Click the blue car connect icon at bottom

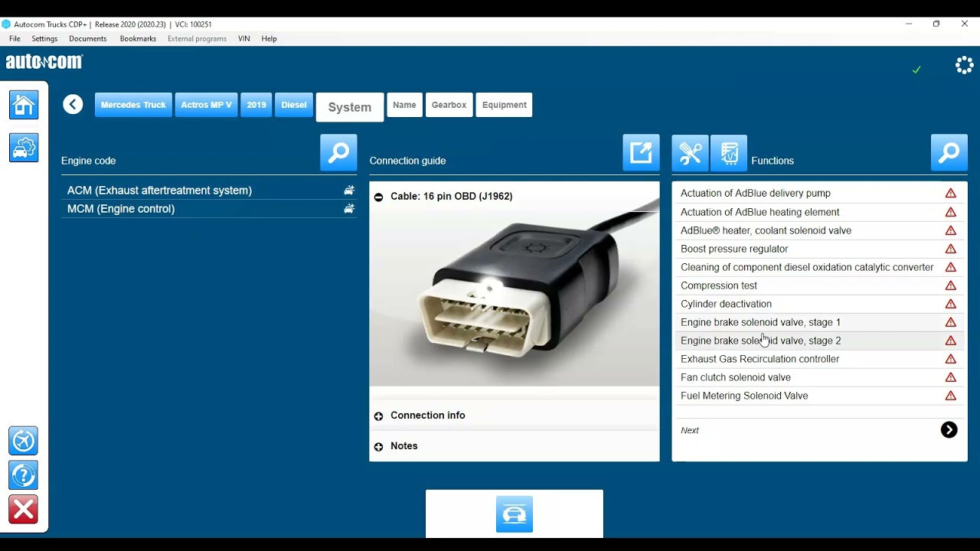click(514, 514)
